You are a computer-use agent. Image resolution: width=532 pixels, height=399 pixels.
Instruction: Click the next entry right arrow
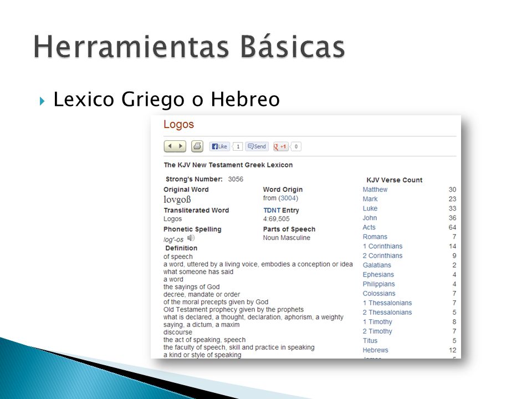(181, 146)
